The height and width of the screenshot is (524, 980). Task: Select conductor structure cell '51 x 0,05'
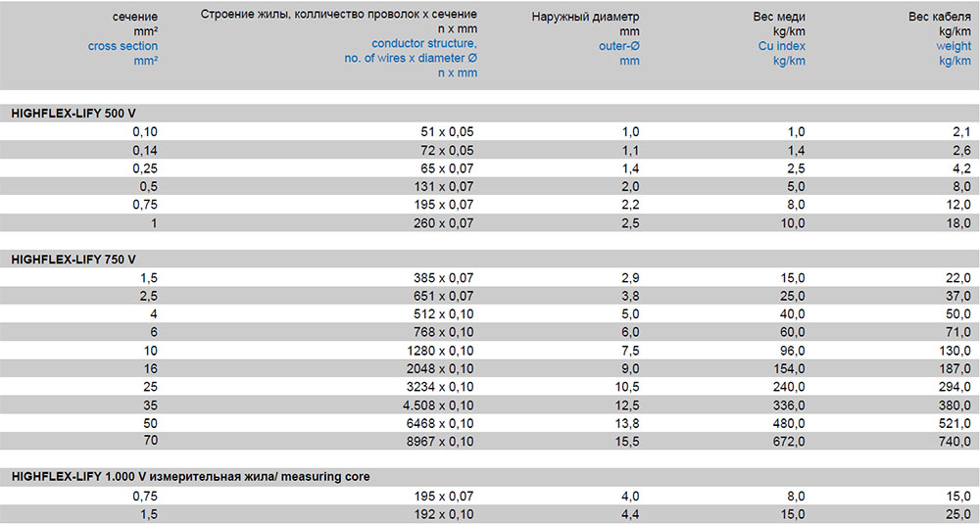447,132
